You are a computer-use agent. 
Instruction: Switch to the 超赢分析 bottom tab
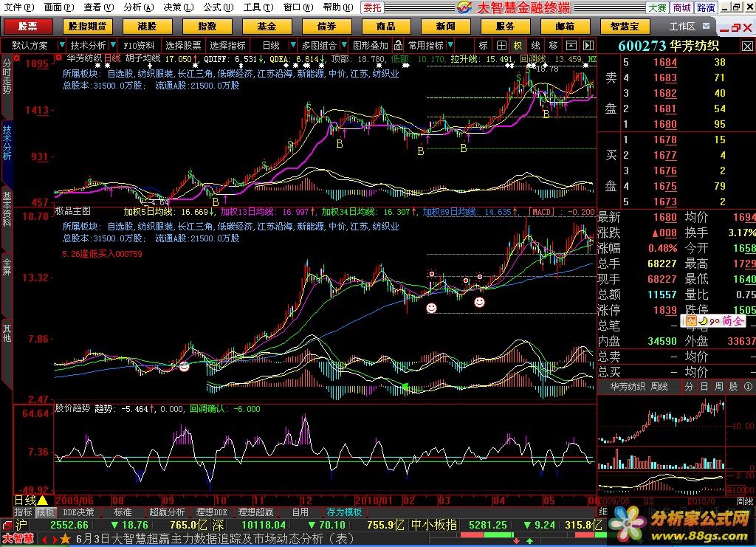(x=168, y=512)
